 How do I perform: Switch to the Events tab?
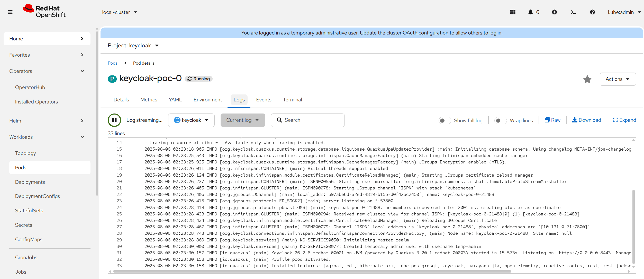pos(264,100)
